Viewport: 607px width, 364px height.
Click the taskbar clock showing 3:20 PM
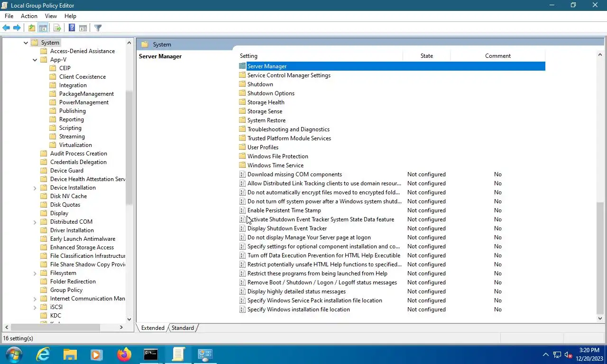589,350
